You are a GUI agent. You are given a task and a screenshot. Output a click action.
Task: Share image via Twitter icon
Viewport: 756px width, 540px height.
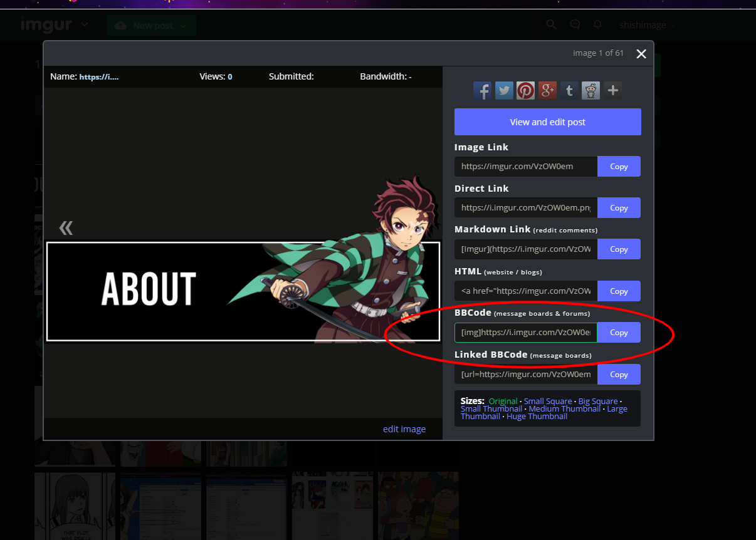coord(504,90)
